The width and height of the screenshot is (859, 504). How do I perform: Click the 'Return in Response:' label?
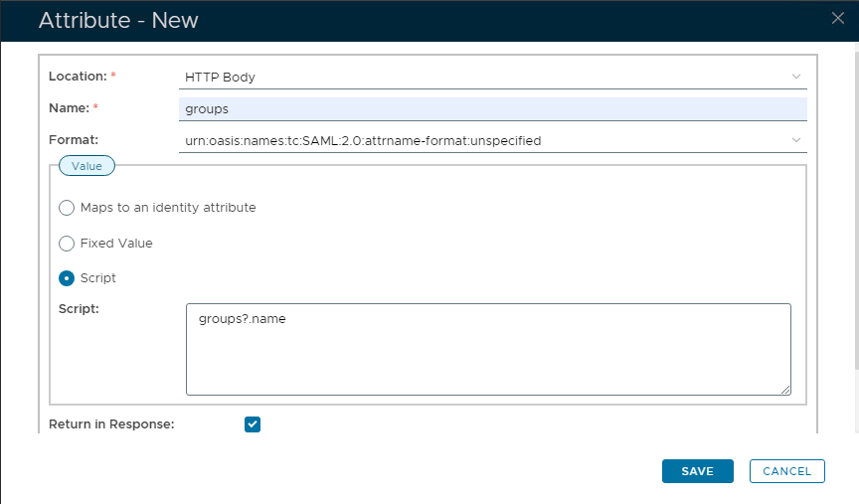pos(111,424)
